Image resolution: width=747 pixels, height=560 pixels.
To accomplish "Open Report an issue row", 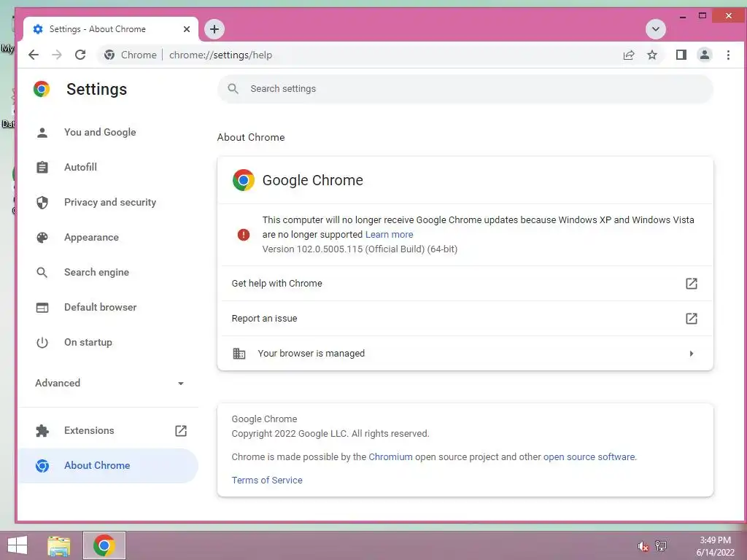I will click(x=465, y=319).
